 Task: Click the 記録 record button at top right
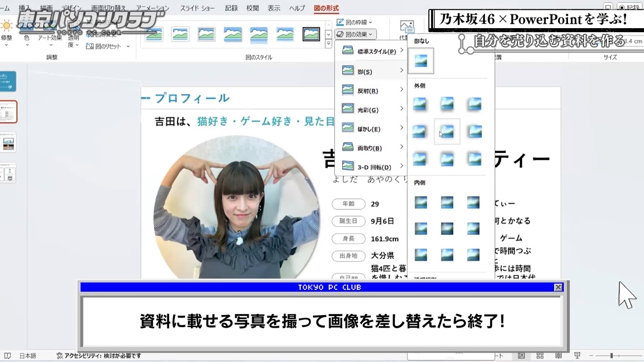[x=630, y=7]
